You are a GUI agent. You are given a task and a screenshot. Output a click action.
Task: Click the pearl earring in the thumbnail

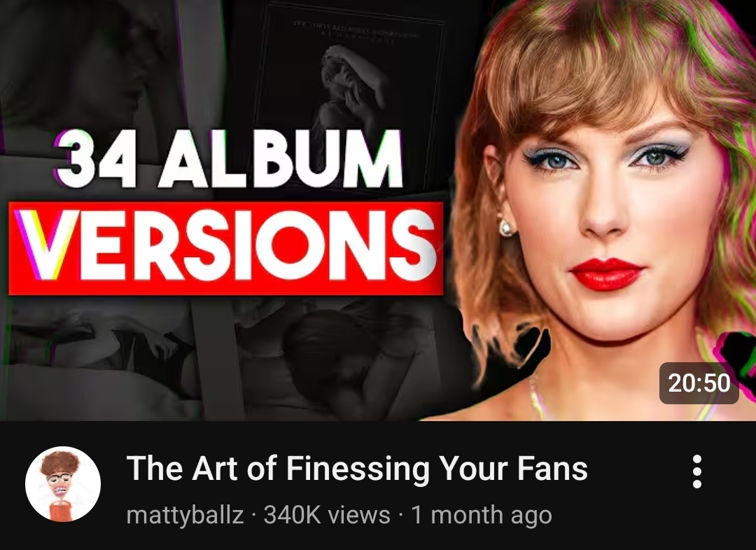(507, 227)
